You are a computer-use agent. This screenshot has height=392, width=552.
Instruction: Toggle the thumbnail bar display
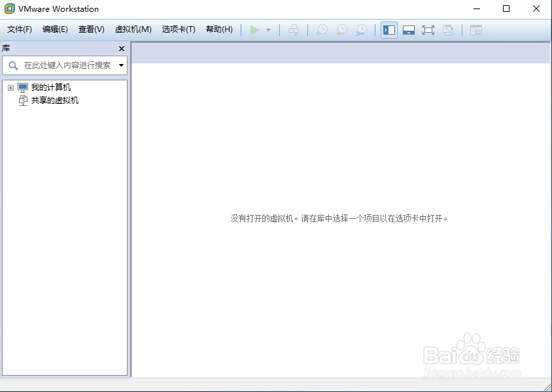click(409, 29)
